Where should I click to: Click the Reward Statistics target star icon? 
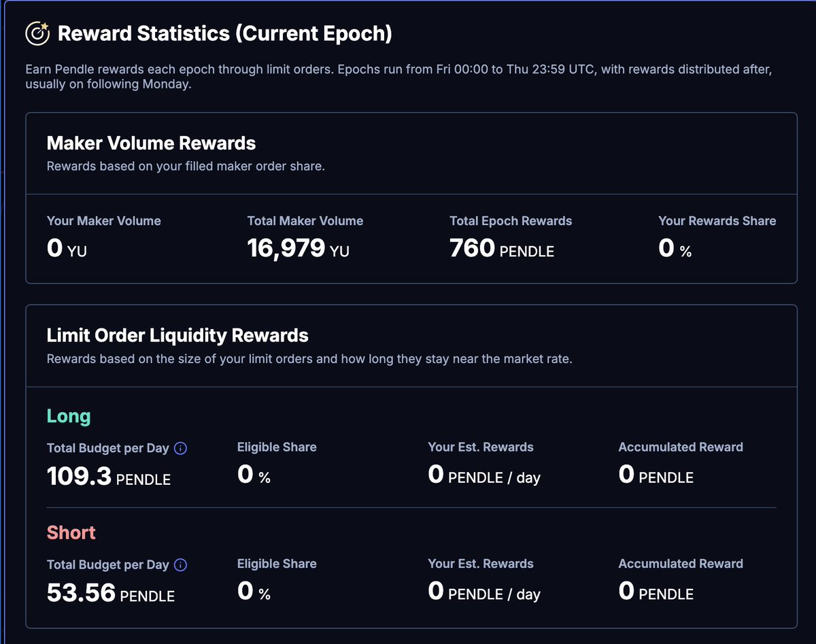click(37, 33)
